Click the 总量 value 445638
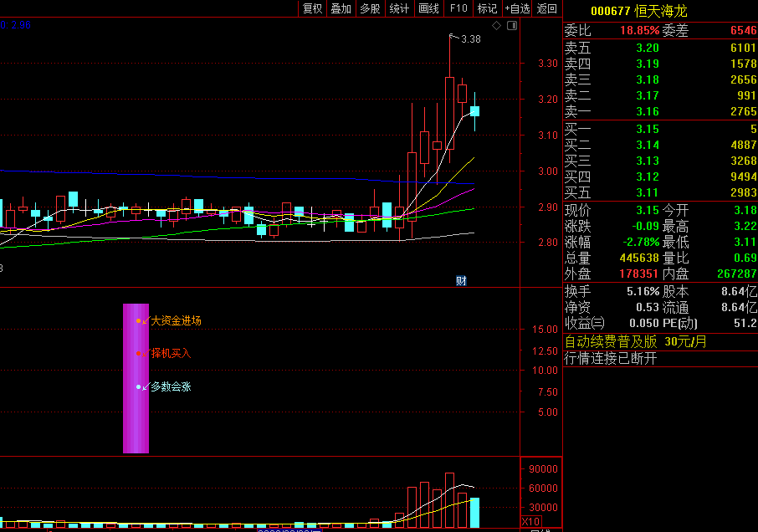 [639, 258]
